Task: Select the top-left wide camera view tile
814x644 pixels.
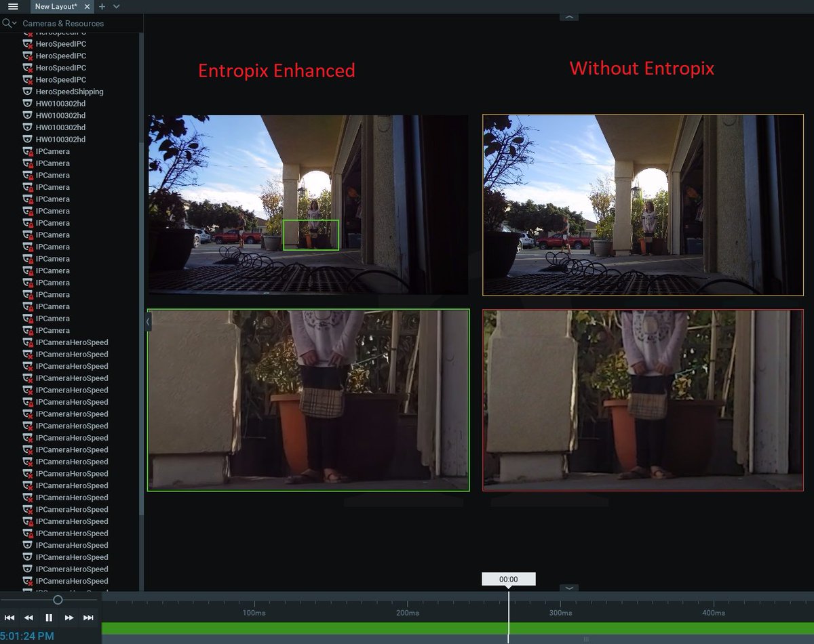Action: point(309,205)
